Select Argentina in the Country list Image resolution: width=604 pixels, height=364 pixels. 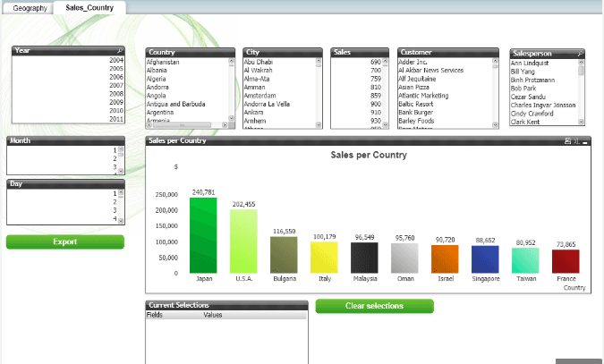(x=160, y=113)
